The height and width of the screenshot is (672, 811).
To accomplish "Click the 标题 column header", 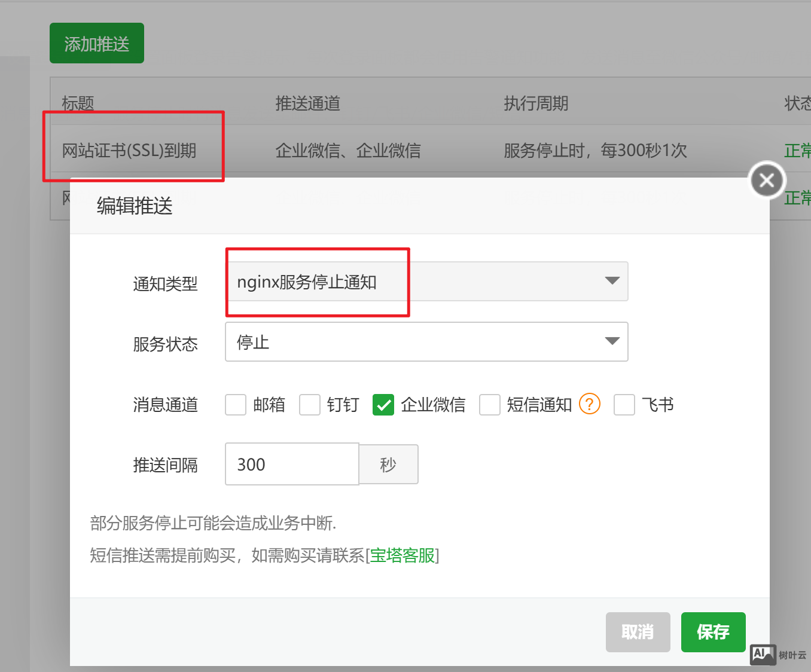I will [78, 103].
